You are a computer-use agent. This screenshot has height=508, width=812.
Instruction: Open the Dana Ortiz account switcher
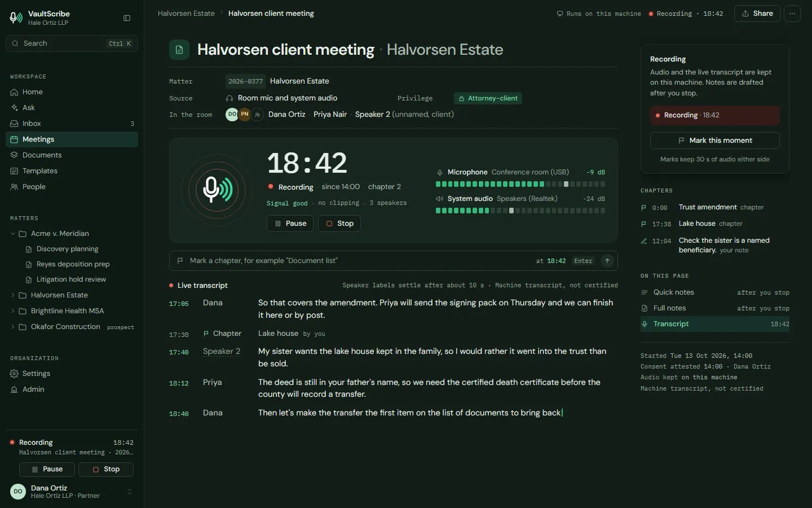click(x=72, y=492)
